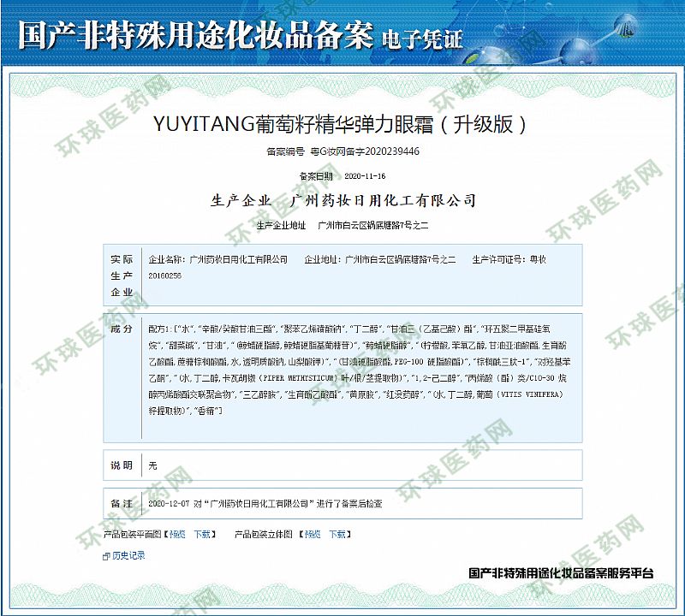The height and width of the screenshot is (616, 685).
Task: Click the 历史记录 expand icon
Action: click(106, 555)
